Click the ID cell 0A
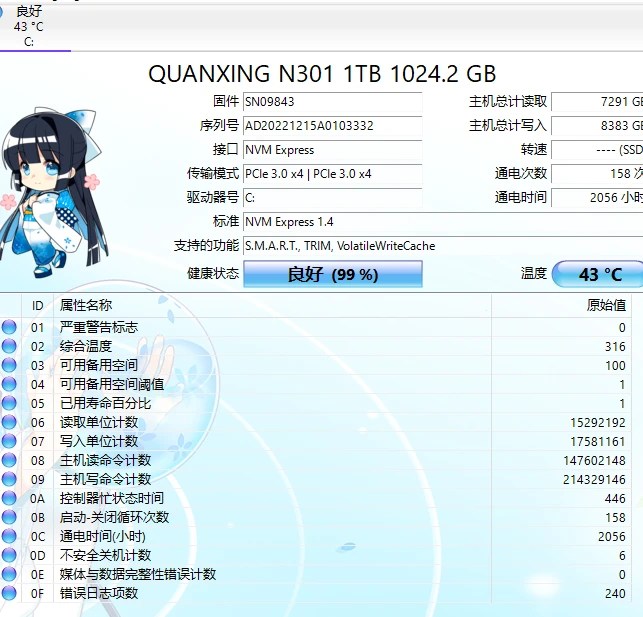 [x=37, y=499]
